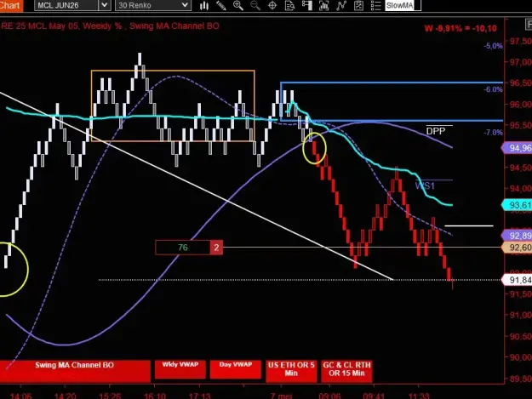The width and height of the screenshot is (532, 399).
Task: Open the strategies line-graph icon
Action: coord(341,5)
